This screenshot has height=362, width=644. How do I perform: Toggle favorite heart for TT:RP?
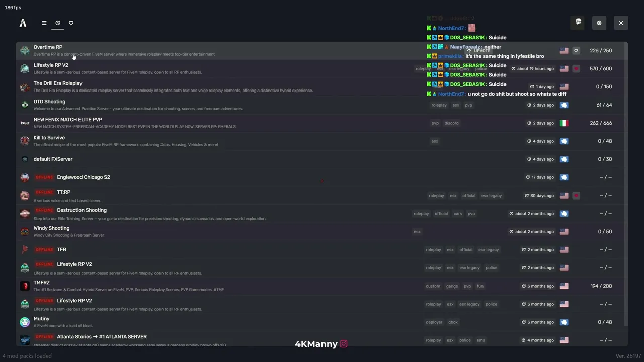point(576,196)
